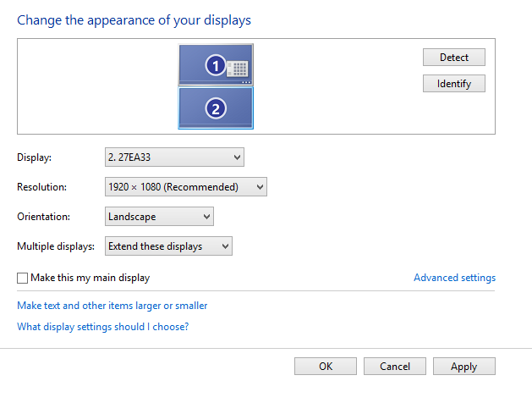Open the Orientation dropdown set to Landscape
532x403 pixels.
[159, 217]
